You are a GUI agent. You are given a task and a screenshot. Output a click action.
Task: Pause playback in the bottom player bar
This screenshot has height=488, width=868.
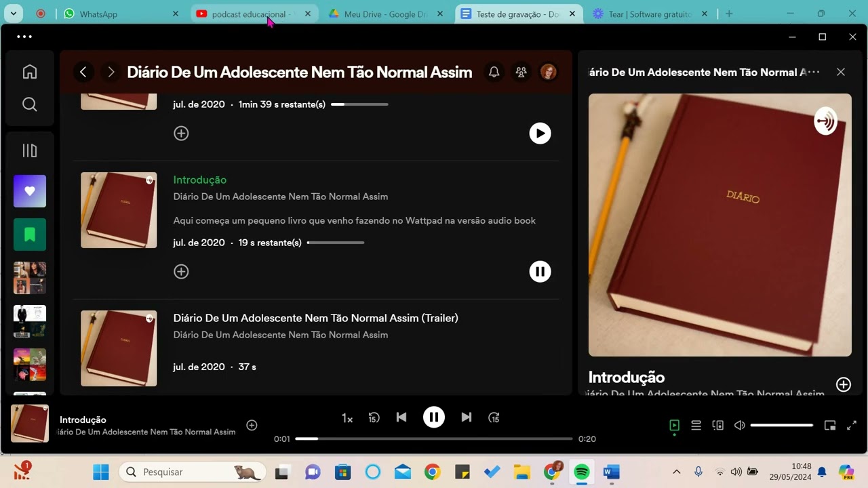(x=434, y=418)
